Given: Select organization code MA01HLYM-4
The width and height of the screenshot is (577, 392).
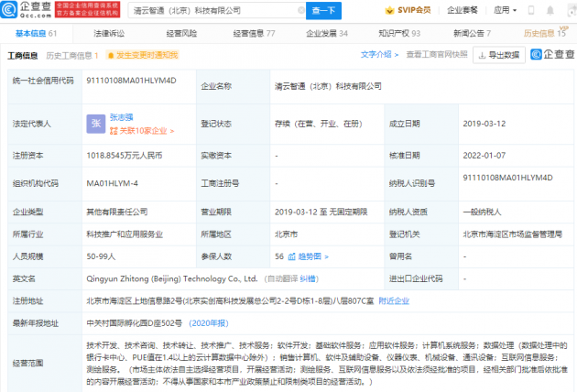Looking at the screenshot, I should pos(113,183).
